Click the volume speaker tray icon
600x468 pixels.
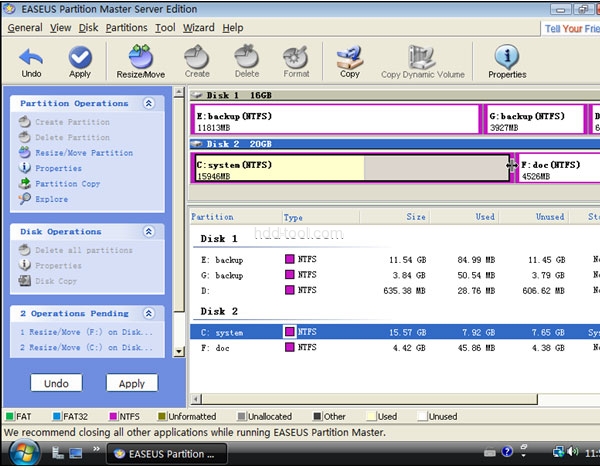click(572, 452)
